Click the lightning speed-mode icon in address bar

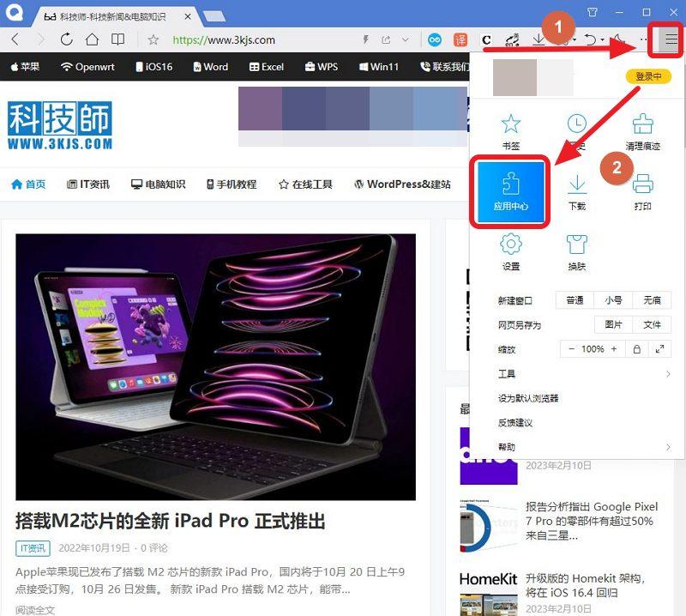(366, 39)
